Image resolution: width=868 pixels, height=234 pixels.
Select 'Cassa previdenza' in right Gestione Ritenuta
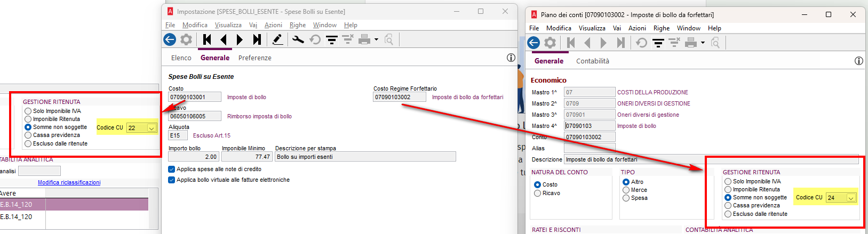728,205
